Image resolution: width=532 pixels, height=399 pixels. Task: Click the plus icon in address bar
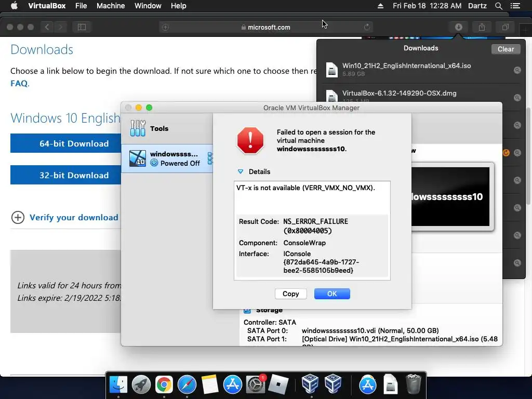point(165,27)
